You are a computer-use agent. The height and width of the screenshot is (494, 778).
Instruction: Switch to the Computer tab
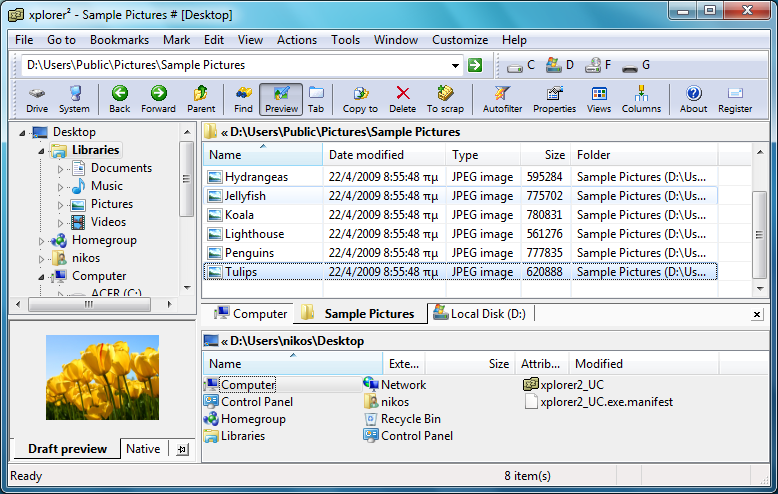tap(250, 314)
